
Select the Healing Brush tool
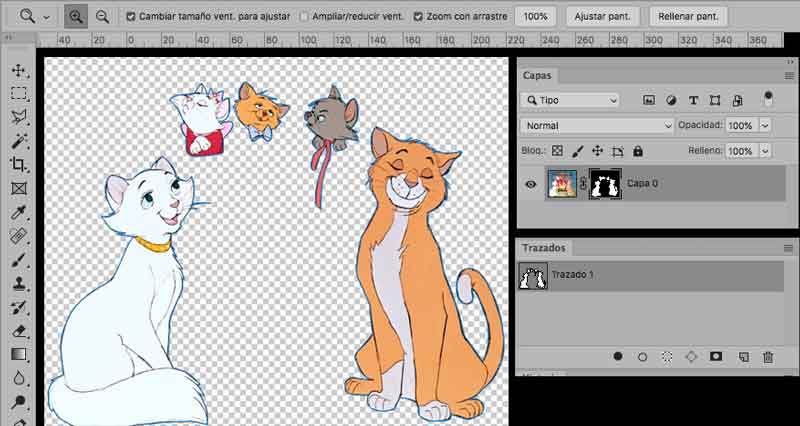pyautogui.click(x=18, y=236)
